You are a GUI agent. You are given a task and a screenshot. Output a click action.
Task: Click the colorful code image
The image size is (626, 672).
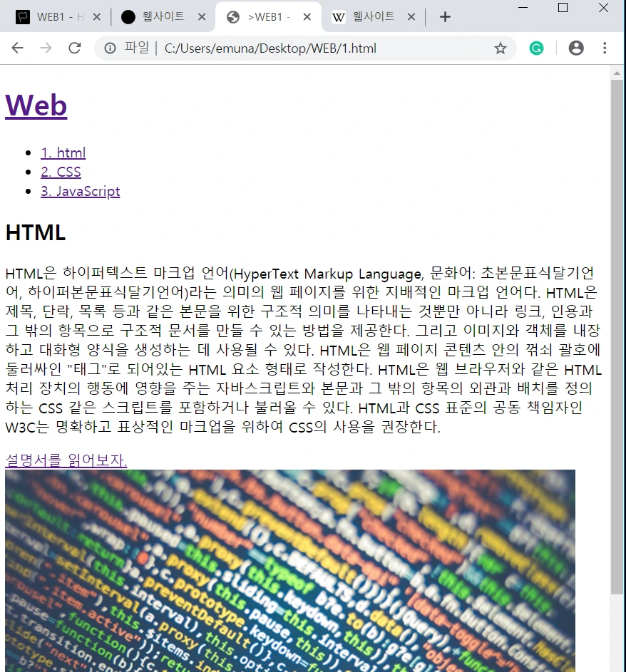click(x=290, y=570)
